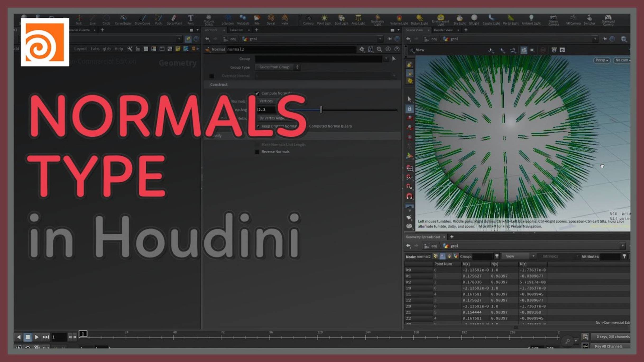Click the parameter search magnifier icon

point(379,49)
